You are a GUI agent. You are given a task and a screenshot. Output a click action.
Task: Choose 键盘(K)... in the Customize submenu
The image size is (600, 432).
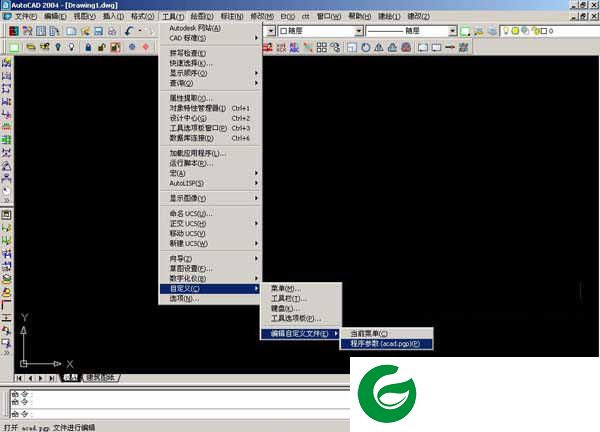tap(301, 308)
